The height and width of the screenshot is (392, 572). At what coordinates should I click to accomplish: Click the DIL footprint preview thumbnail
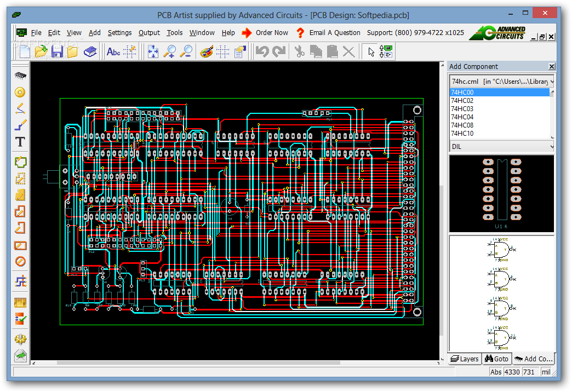pyautogui.click(x=501, y=194)
